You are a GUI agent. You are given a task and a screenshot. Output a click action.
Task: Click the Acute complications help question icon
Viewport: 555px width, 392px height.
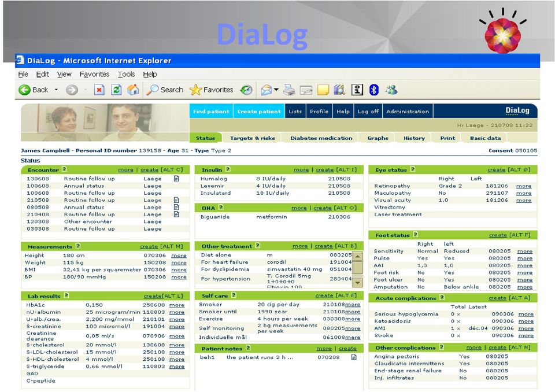point(442,297)
